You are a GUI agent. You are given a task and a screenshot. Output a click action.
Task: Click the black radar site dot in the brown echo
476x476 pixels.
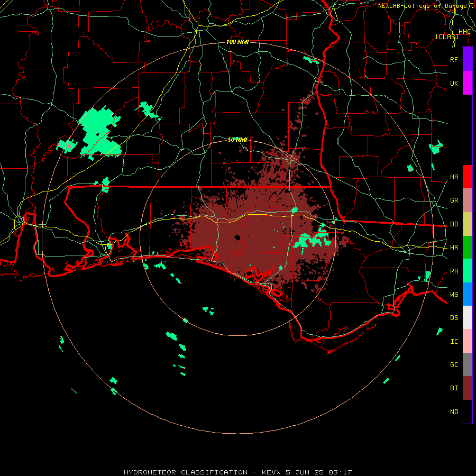click(237, 237)
